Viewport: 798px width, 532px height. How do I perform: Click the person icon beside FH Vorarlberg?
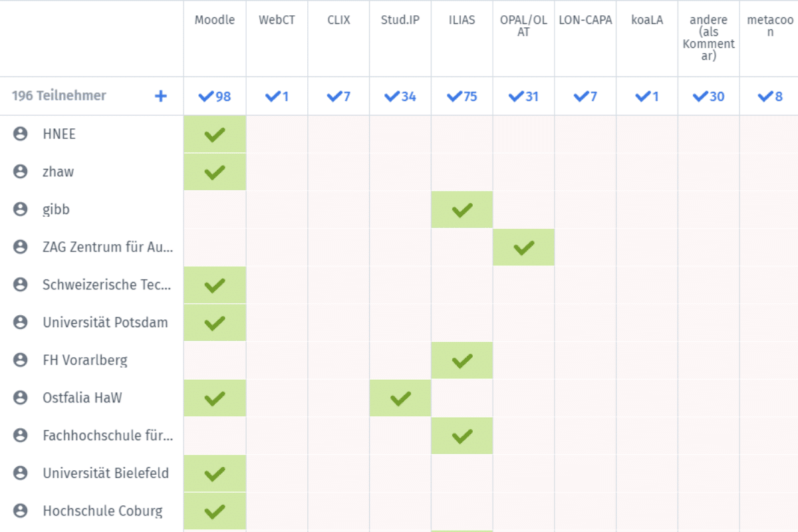click(21, 360)
